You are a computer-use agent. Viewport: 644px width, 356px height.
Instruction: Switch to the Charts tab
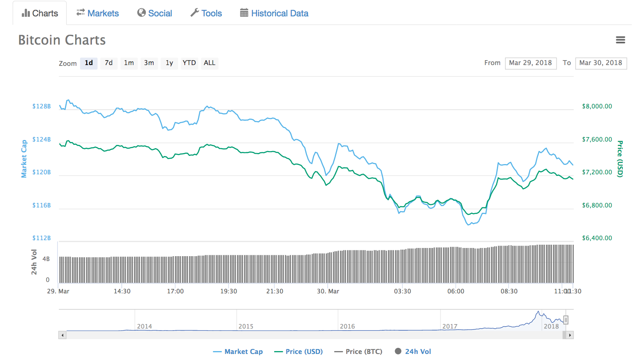coord(40,13)
